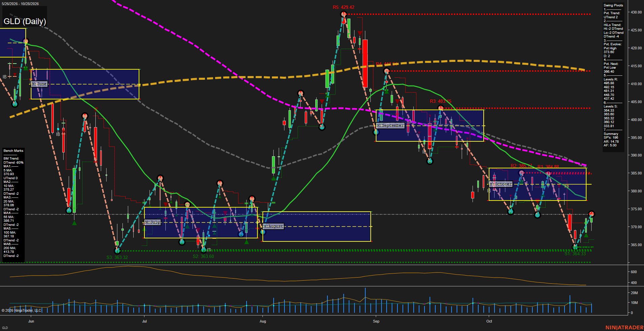Click the swing high pivot marker at R5 peak
This screenshot has height=331, width=644.
pos(344,14)
